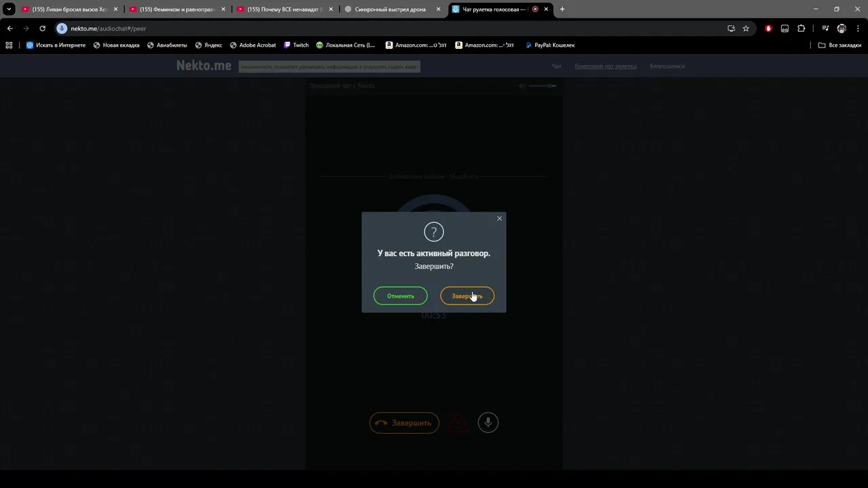Image resolution: width=868 pixels, height=488 pixels.
Task: Open 'Локальная Сеть' bookmark
Action: point(345,45)
